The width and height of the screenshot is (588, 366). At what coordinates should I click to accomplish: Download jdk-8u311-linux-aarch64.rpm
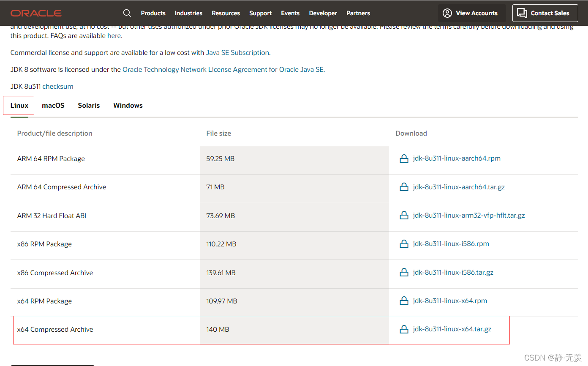(457, 158)
